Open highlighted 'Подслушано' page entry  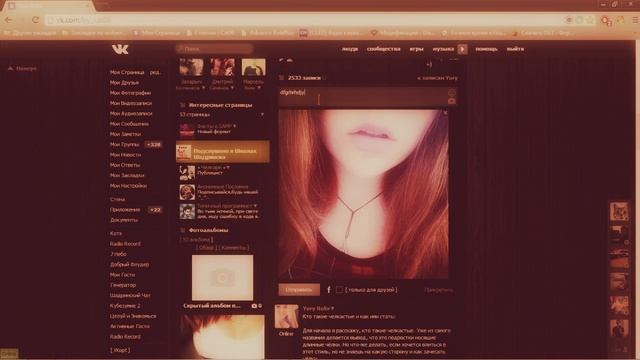[x=222, y=152]
